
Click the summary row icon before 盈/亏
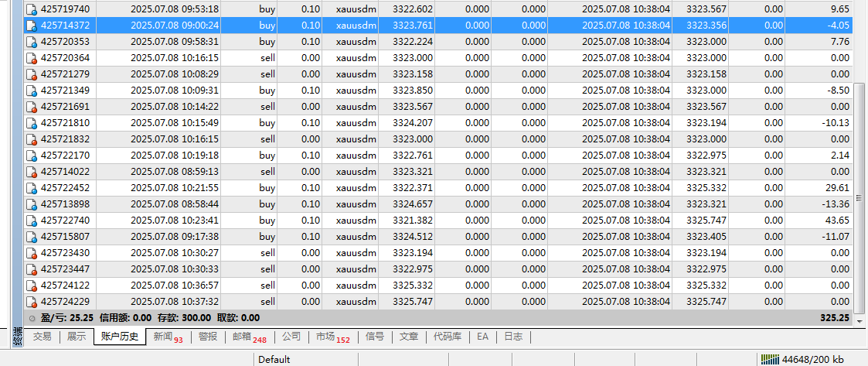[x=32, y=318]
